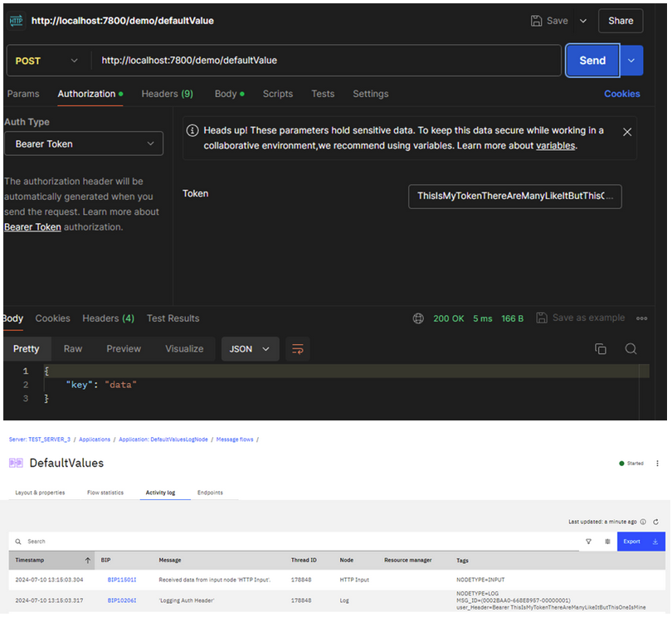Sort by the Timestamp column header

pos(51,561)
